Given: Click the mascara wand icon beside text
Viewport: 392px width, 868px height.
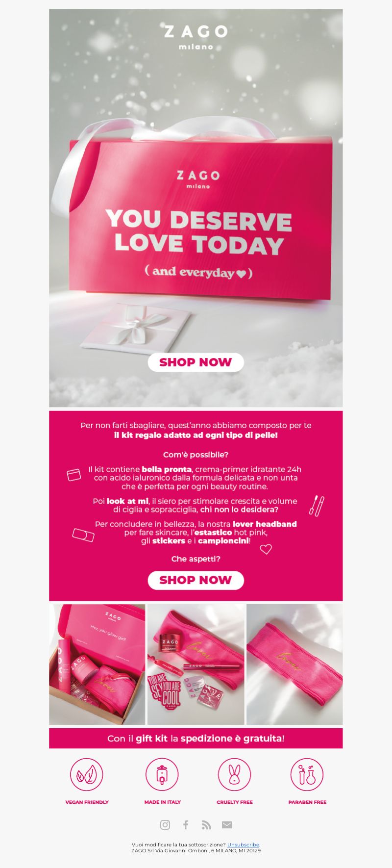Looking at the screenshot, I should pos(317,506).
